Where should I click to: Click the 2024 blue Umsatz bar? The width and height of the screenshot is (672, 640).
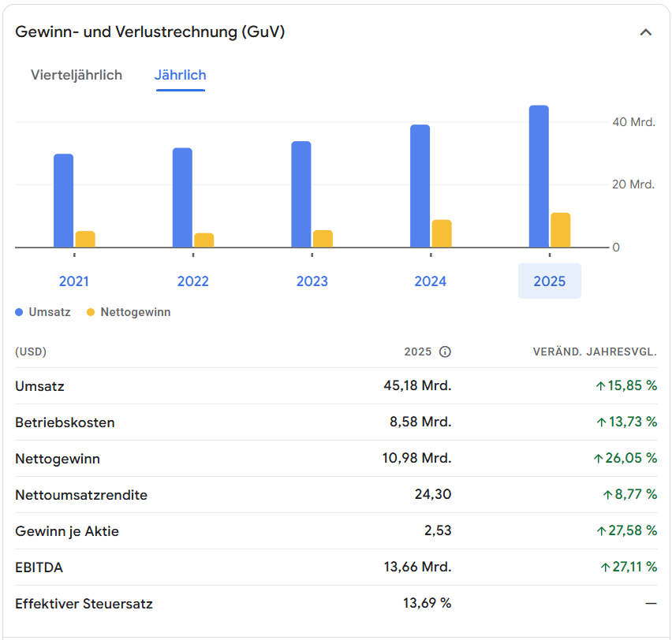coord(420,186)
